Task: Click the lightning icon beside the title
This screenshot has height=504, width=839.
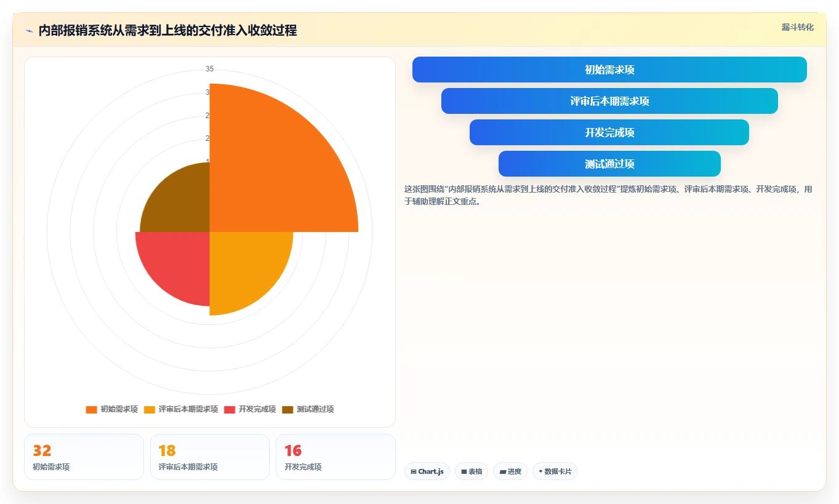Action: pos(29,31)
